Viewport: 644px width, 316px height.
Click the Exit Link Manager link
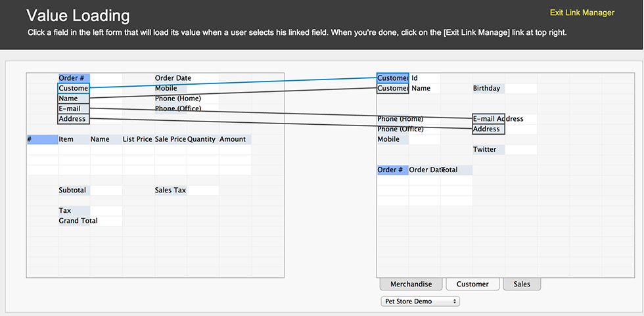click(x=582, y=12)
